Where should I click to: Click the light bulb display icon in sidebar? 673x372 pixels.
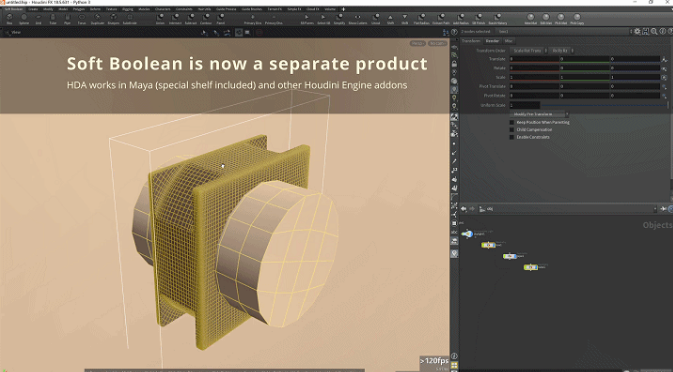(454, 98)
